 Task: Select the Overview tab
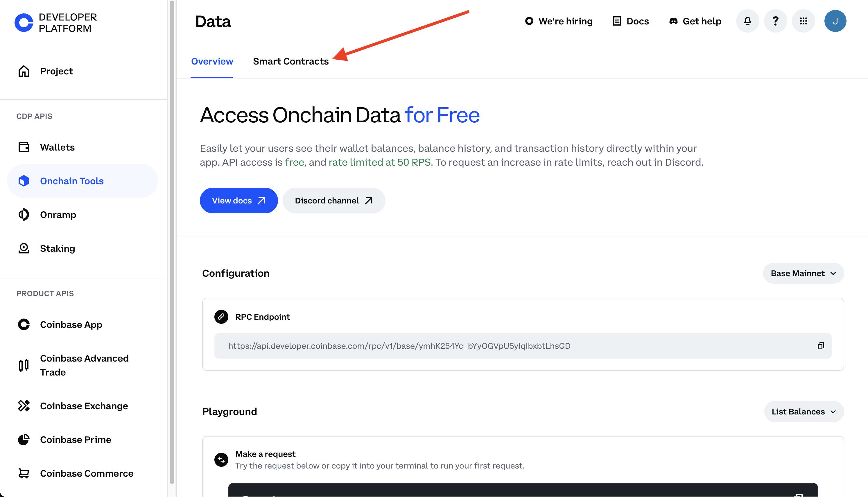tap(212, 61)
